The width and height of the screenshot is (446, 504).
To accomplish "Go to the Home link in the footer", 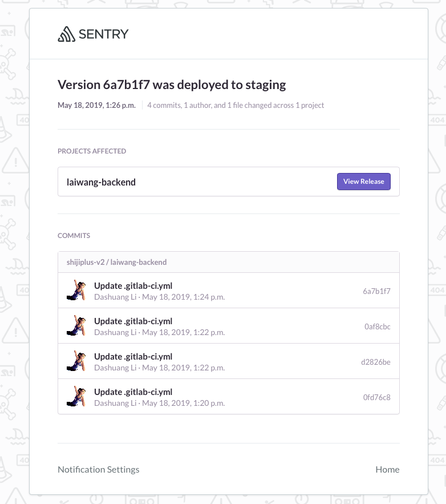I will (388, 470).
